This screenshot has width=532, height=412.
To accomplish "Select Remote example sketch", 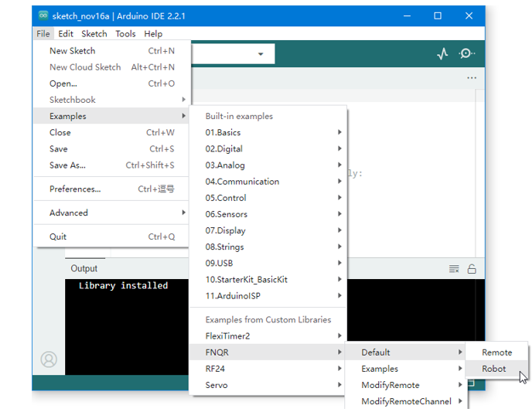I will click(x=496, y=352).
